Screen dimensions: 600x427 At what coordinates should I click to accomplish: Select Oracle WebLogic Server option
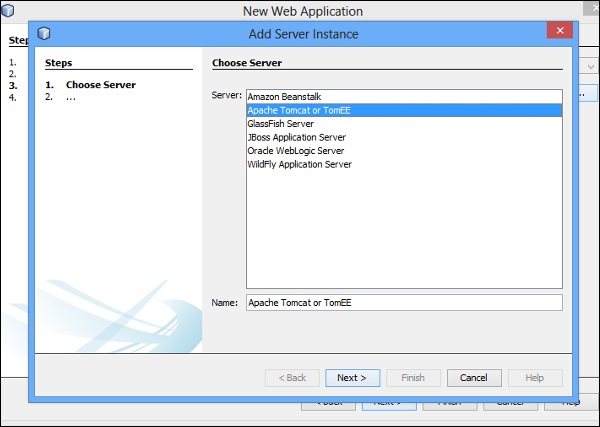(x=404, y=151)
